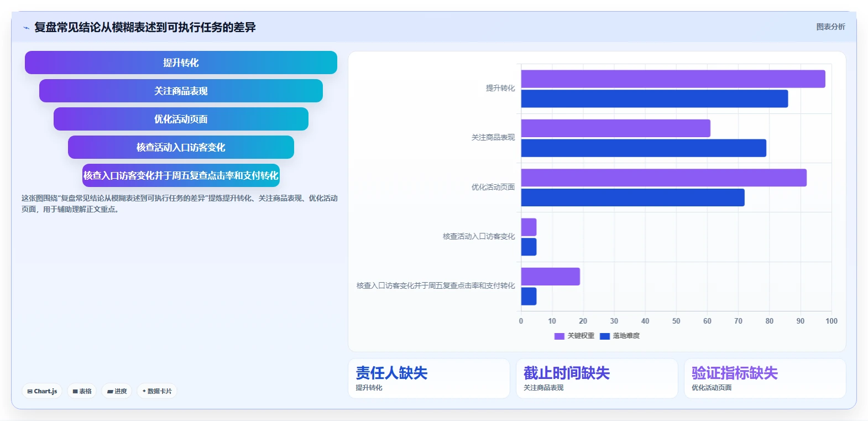
Task: Click the title 复盘常见结论从模糊表述到可执行任务的差异
Action: [145, 27]
